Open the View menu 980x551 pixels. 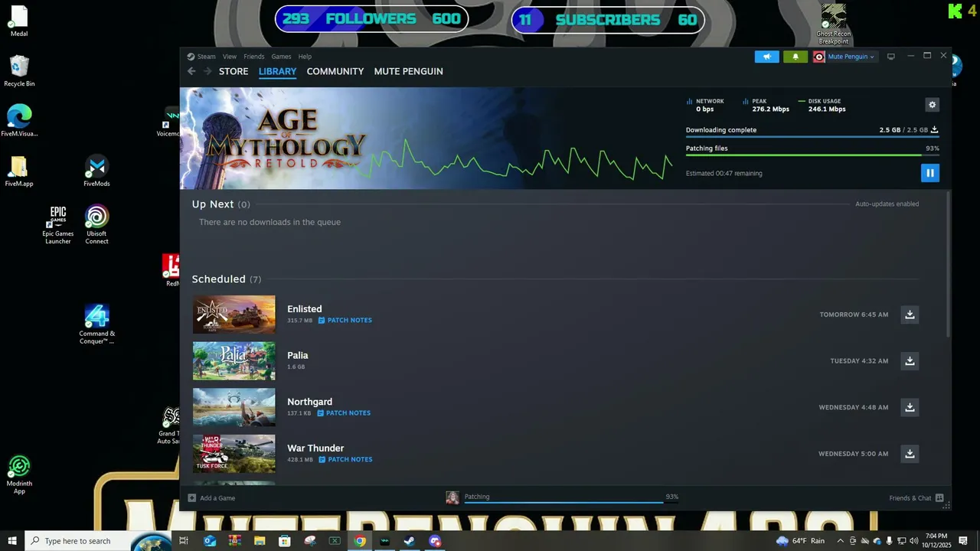coord(230,57)
